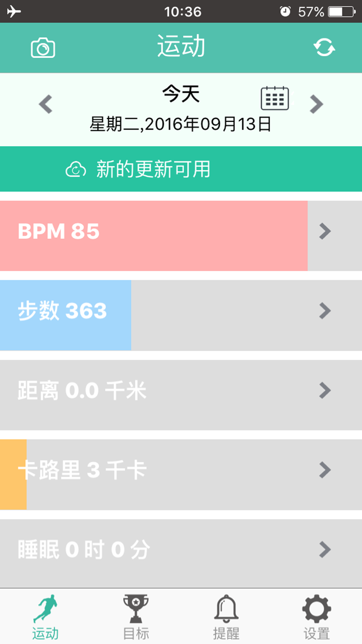Tap 新的更新可用 update banner

tap(181, 169)
